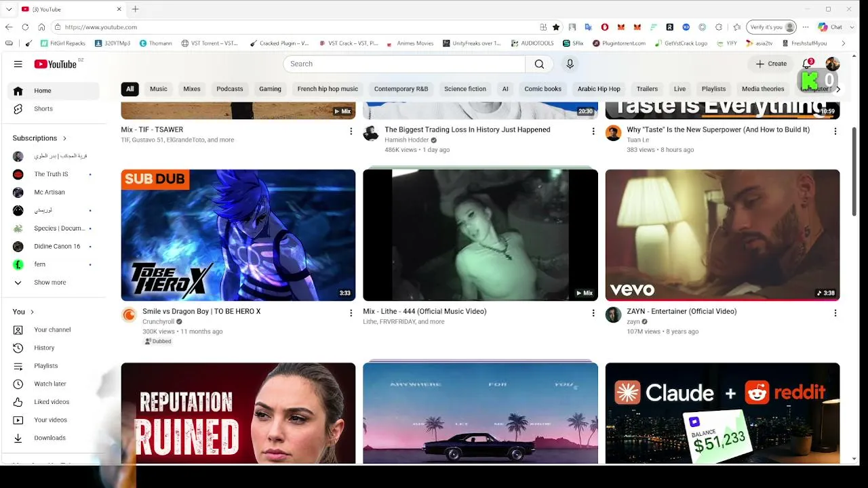Filter the feed by Science fiction

465,89
